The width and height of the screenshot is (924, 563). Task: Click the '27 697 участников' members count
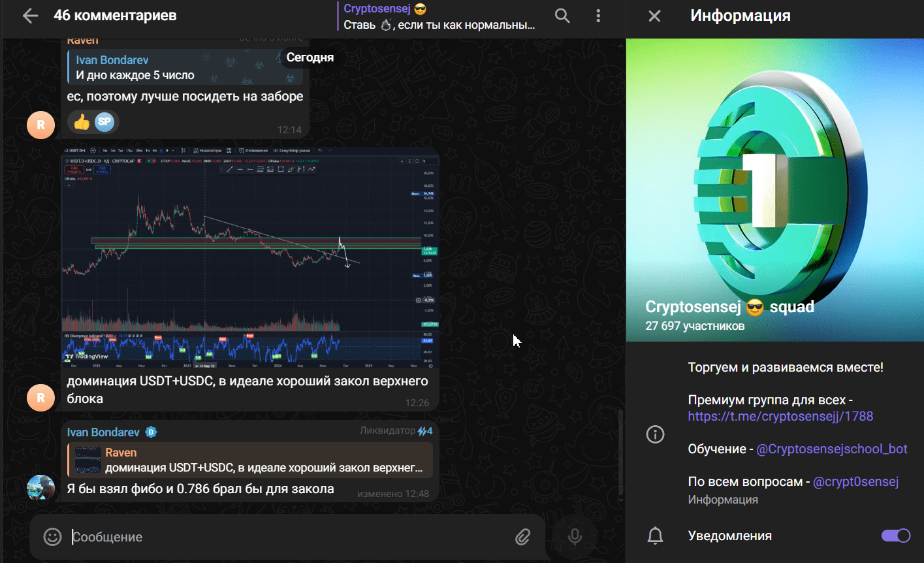tap(695, 326)
